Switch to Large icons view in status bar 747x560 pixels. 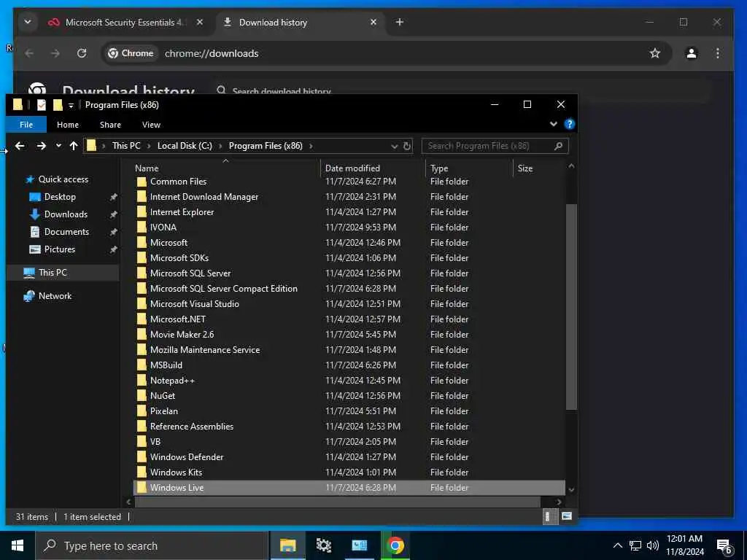[x=566, y=517]
